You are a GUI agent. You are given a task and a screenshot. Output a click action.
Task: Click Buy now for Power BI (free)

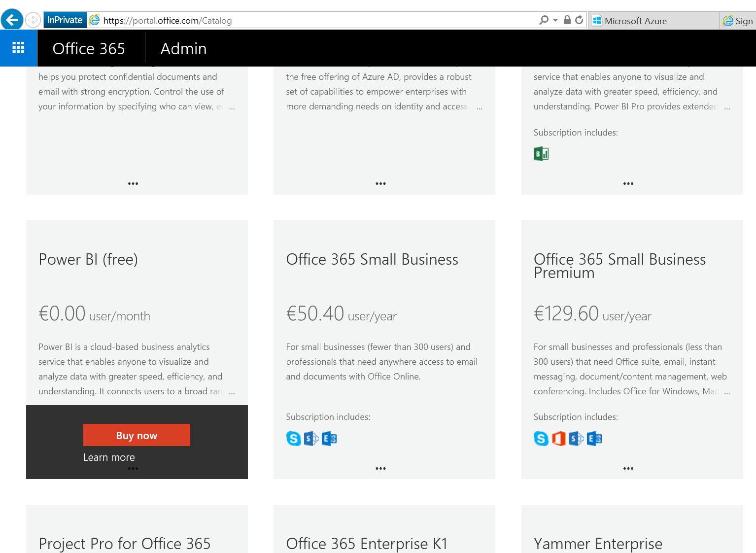coord(137,435)
